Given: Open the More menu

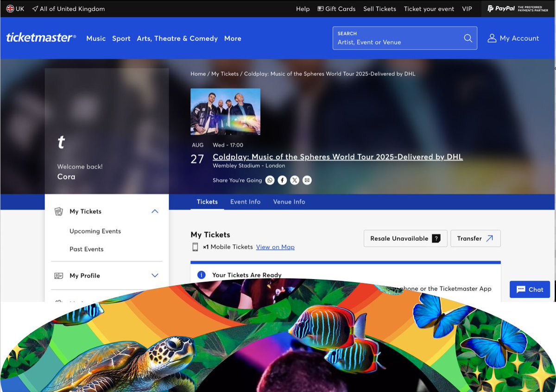Looking at the screenshot, I should point(233,38).
